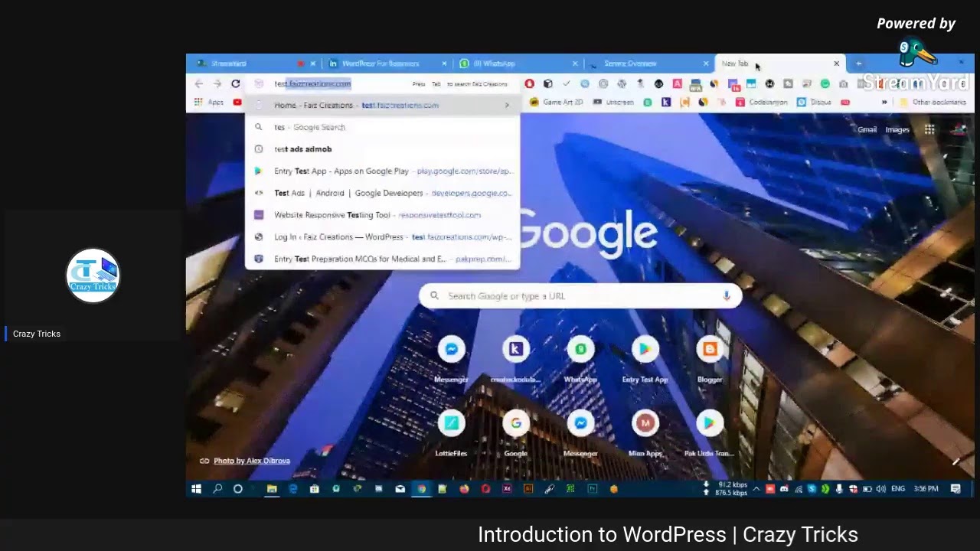Open File Explorer from the taskbar
Image resolution: width=980 pixels, height=551 pixels.
click(x=272, y=489)
